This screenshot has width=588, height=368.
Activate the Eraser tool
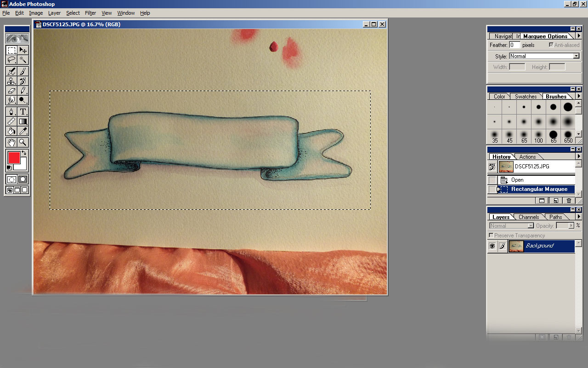coord(11,91)
